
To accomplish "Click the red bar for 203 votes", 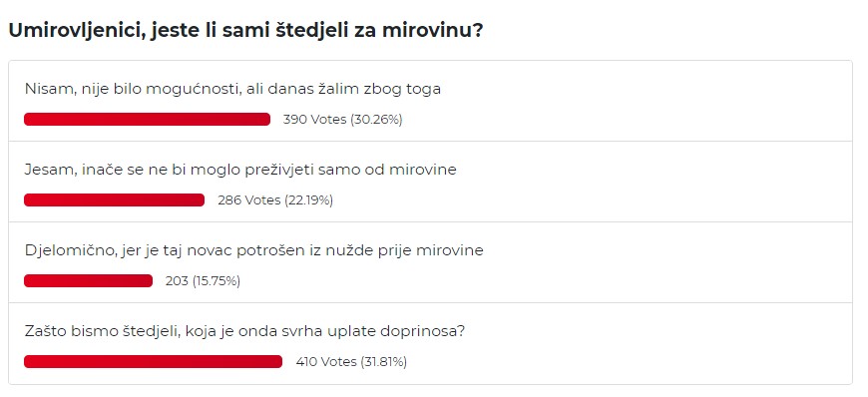I will click(88, 281).
